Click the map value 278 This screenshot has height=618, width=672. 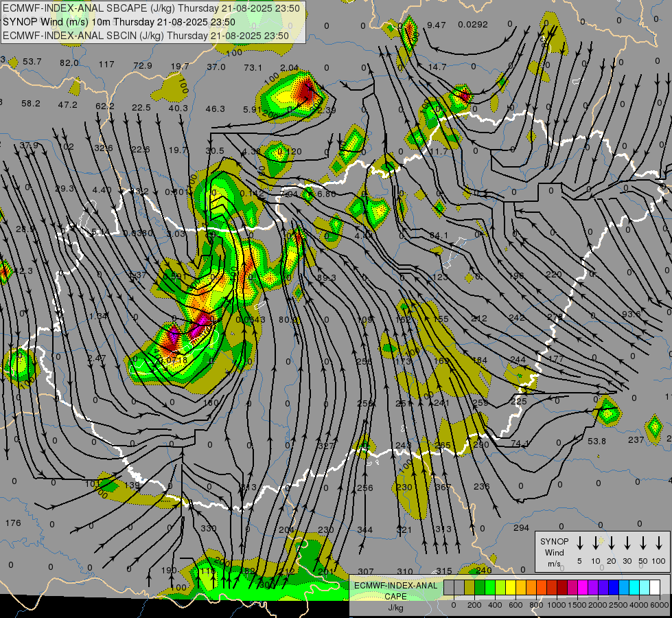point(555,317)
